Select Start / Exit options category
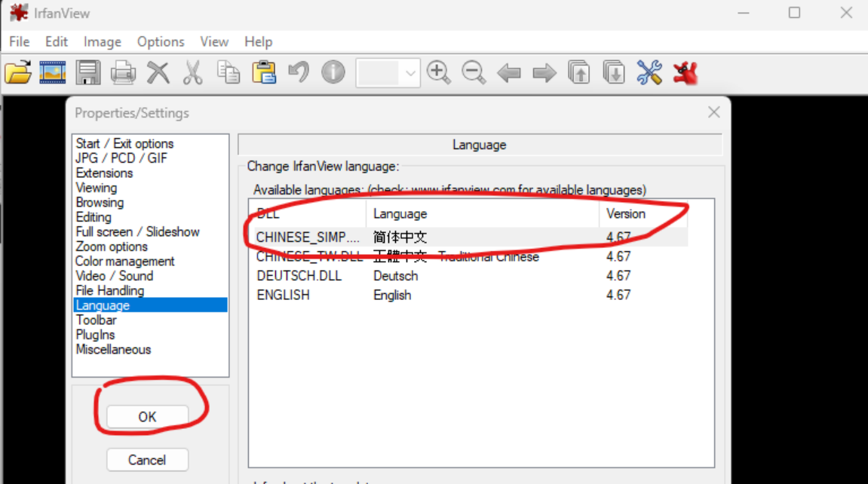The image size is (868, 484). coord(124,143)
